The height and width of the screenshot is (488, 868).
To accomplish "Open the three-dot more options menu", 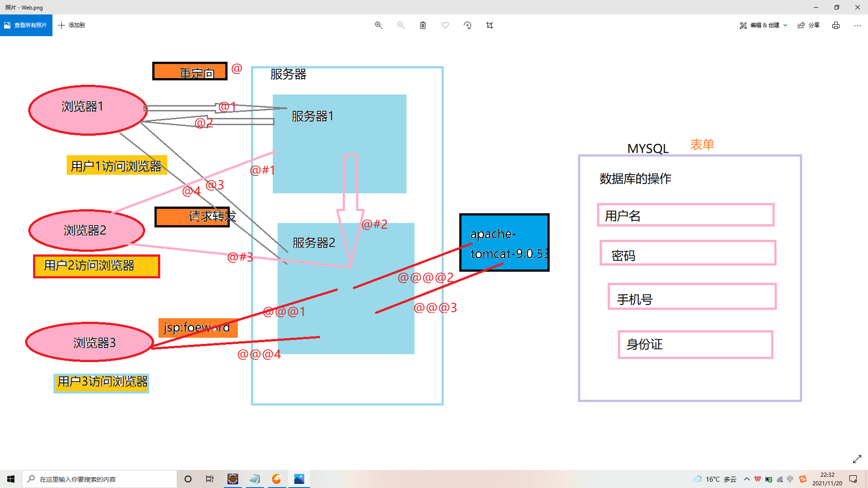I will (857, 25).
